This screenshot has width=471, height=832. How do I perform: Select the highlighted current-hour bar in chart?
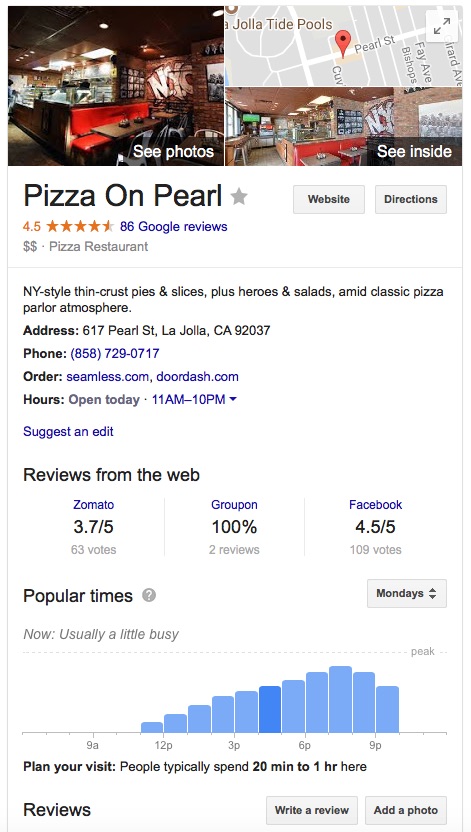[270, 709]
